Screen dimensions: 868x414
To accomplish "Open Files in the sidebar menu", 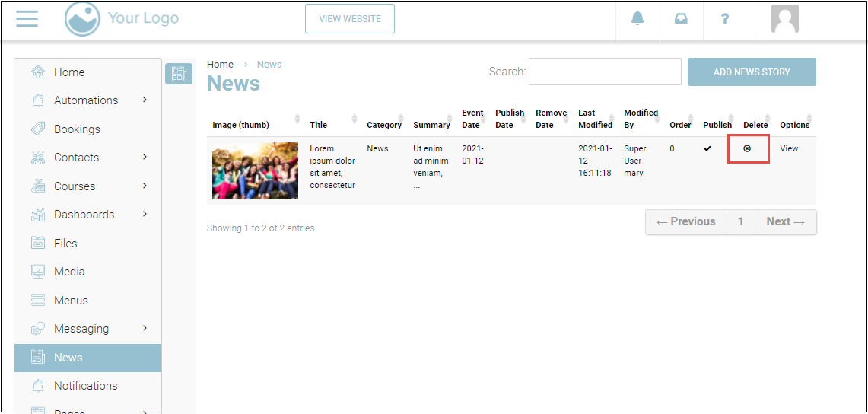I will [65, 244].
